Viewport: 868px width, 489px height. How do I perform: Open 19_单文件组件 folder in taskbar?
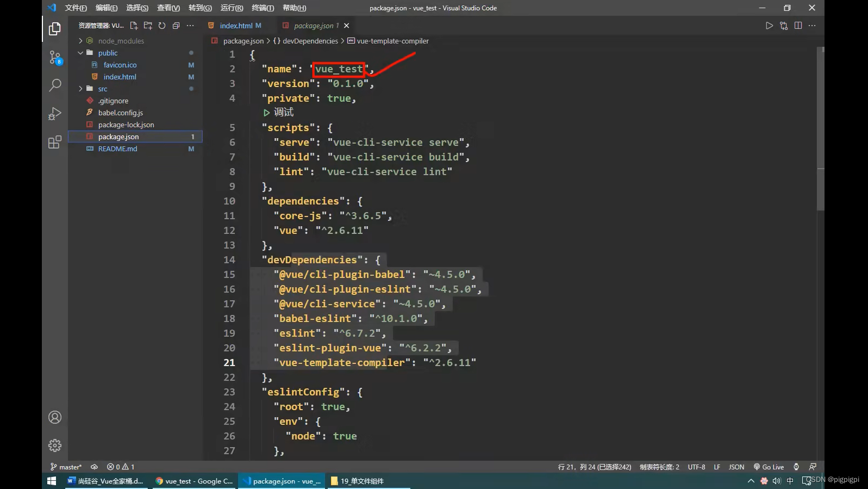click(x=370, y=481)
